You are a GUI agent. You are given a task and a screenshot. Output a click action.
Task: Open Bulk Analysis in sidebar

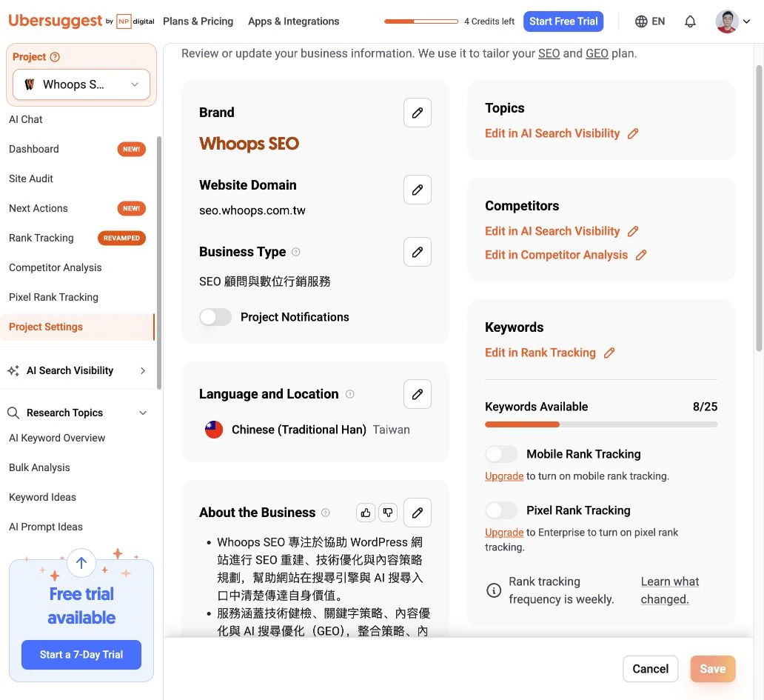[39, 467]
